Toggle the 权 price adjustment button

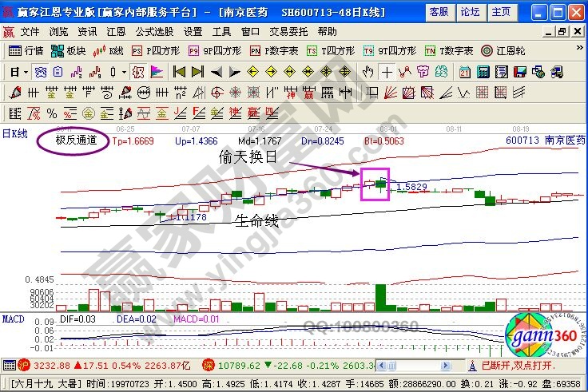pyautogui.click(x=138, y=72)
